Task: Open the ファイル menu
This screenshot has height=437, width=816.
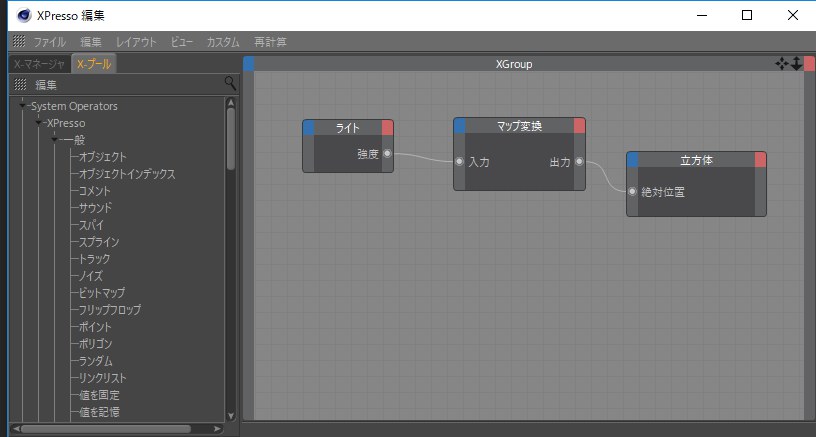Action: (49, 42)
